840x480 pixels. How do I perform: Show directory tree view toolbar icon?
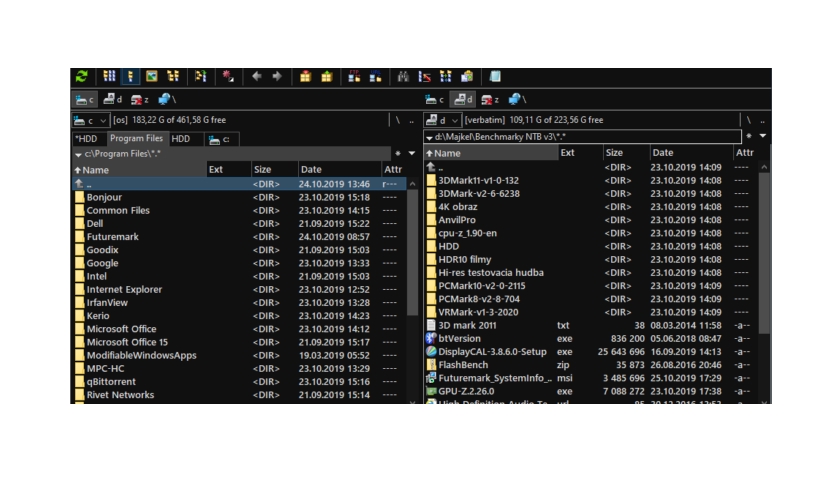pyautogui.click(x=173, y=77)
